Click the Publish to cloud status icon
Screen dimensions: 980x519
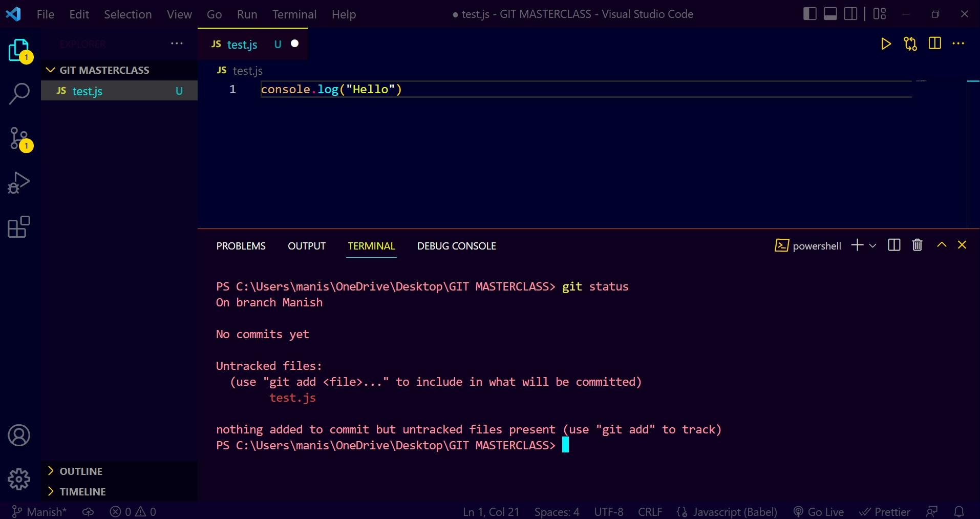click(x=88, y=511)
